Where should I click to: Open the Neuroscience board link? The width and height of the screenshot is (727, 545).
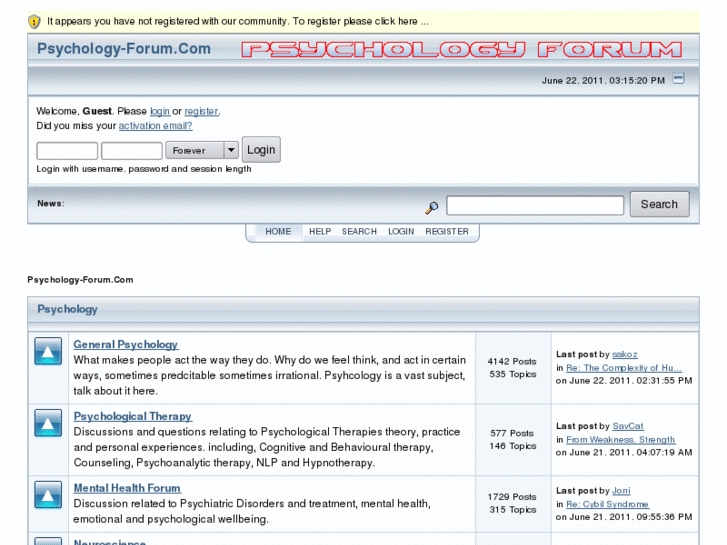click(110, 542)
